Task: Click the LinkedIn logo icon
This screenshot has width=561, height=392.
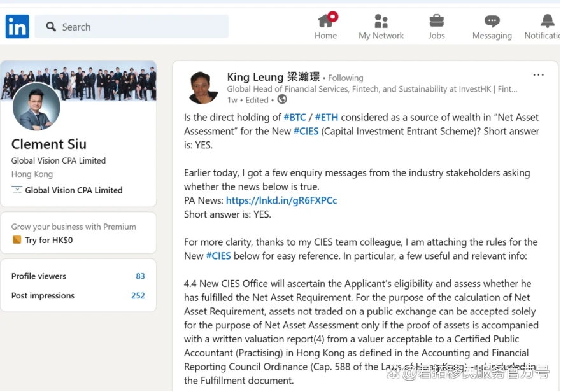Action: coord(17,27)
